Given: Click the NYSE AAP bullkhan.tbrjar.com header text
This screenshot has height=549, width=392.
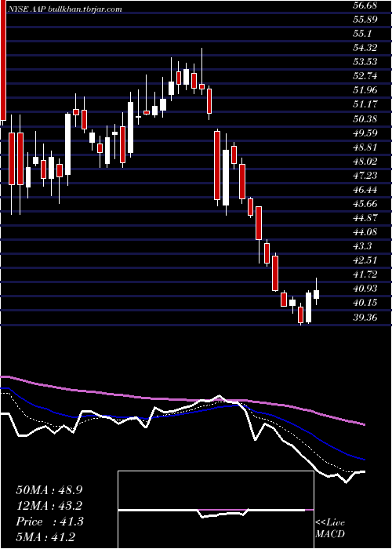Looking at the screenshot, I should [65, 9].
